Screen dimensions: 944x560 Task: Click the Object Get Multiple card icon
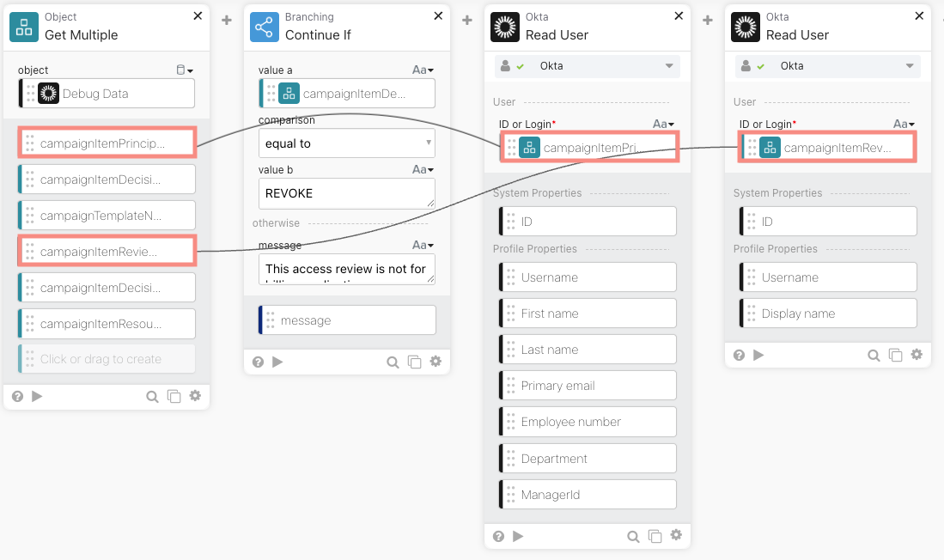[24, 27]
